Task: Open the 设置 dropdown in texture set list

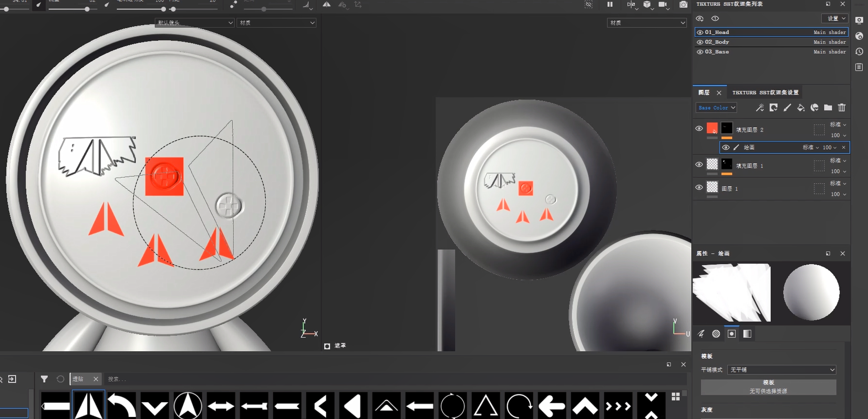Action: click(835, 18)
